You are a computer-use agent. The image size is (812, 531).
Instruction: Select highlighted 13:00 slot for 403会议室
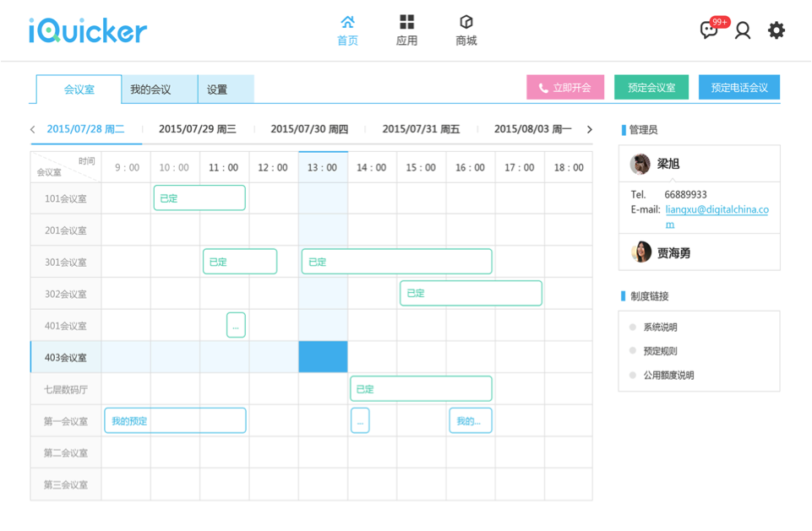(x=323, y=357)
